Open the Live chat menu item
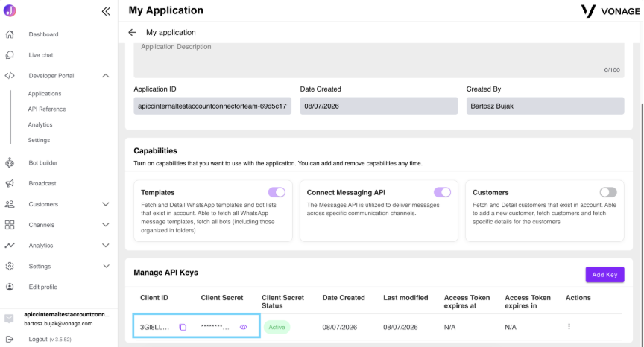 tap(41, 55)
